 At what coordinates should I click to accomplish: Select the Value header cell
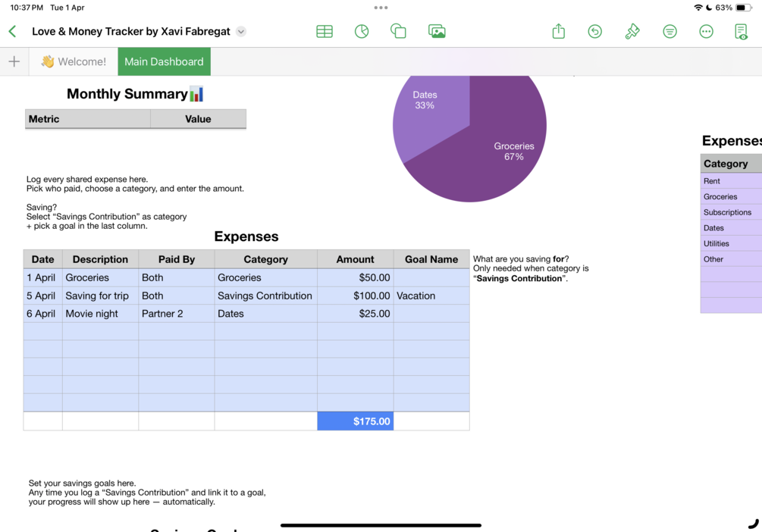click(x=199, y=119)
